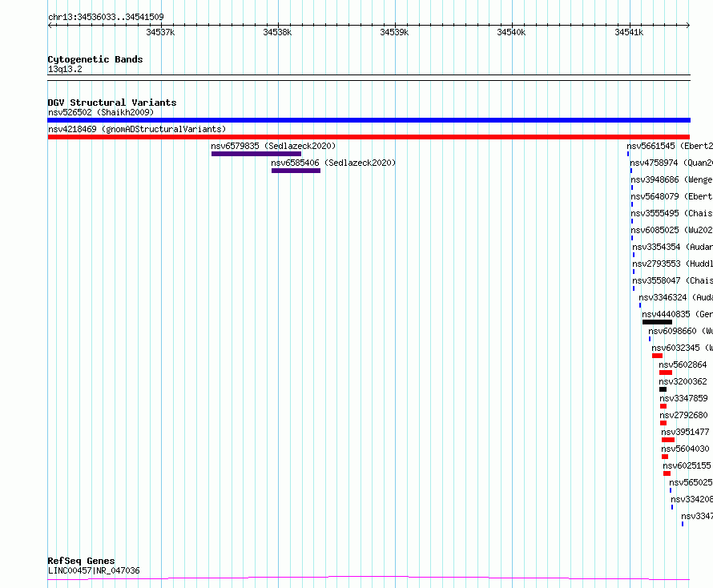
Task: Select the purple nsv6579835 Sedlazeck2020 bar
Action: point(256,154)
